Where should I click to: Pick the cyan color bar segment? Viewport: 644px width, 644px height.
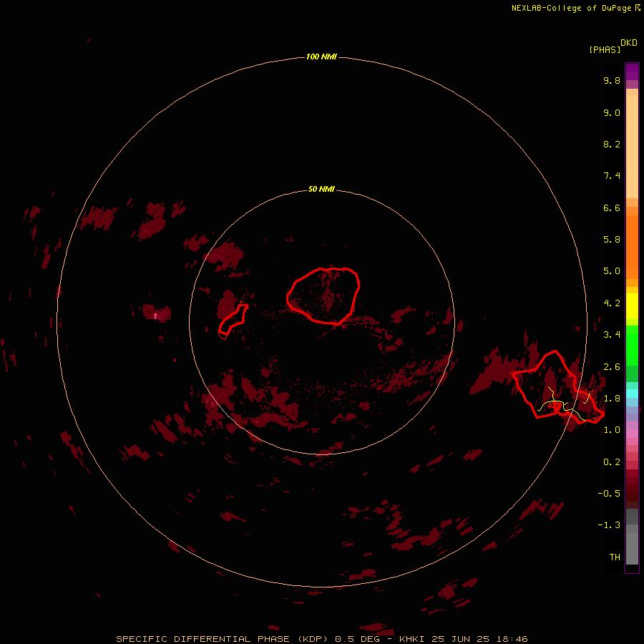point(632,394)
